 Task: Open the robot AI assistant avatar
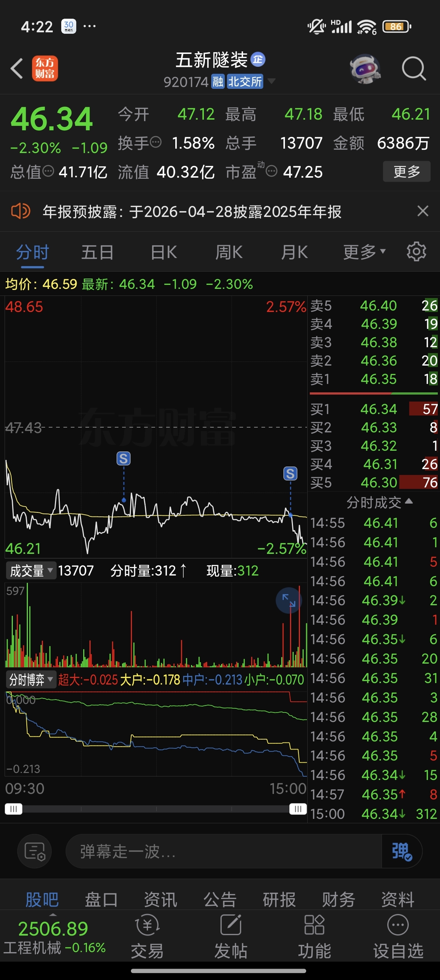[365, 69]
